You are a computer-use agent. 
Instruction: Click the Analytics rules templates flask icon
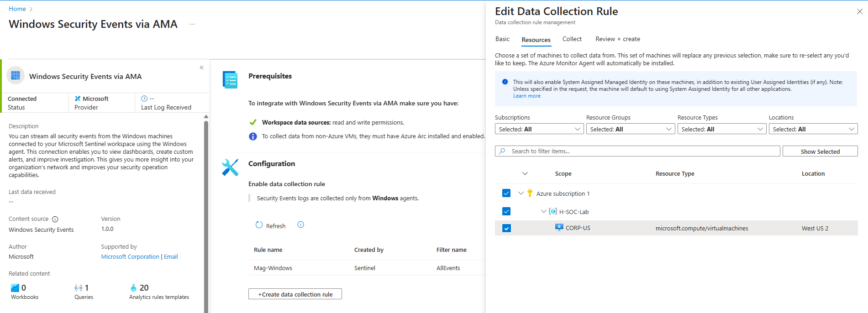click(133, 288)
